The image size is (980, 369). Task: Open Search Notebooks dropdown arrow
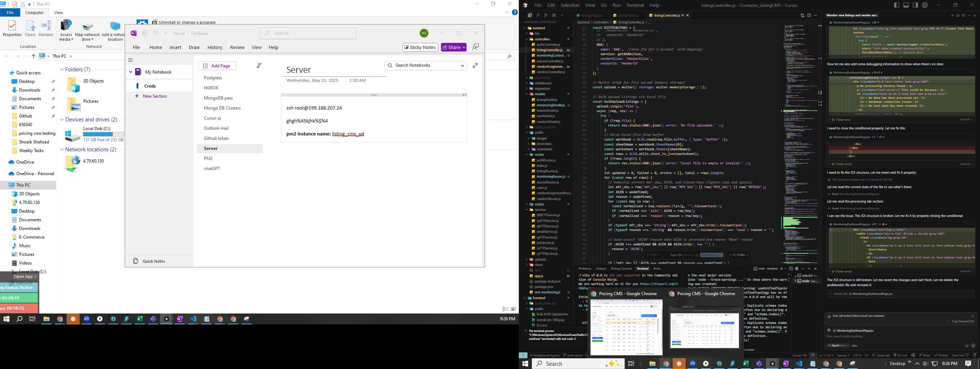tap(462, 66)
